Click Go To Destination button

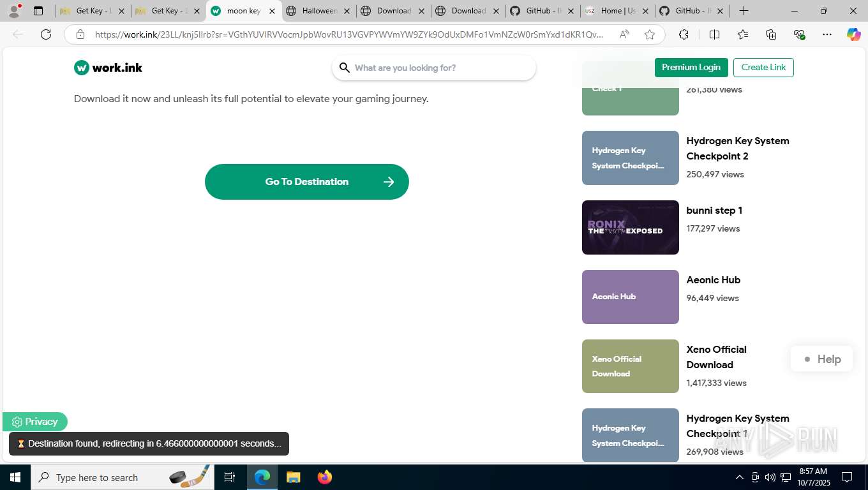[x=307, y=182]
